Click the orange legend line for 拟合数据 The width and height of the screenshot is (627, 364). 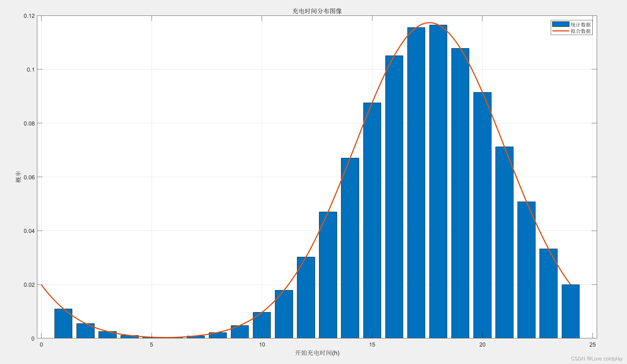(561, 31)
